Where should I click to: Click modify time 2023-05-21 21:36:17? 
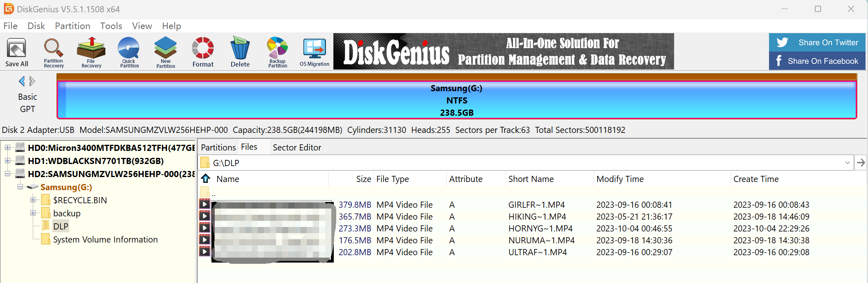click(x=634, y=216)
